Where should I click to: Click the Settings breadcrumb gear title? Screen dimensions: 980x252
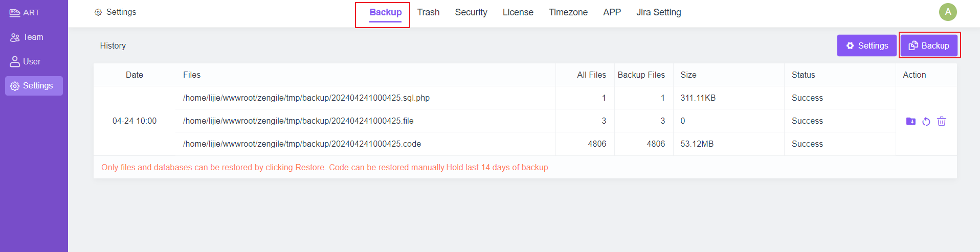point(116,12)
